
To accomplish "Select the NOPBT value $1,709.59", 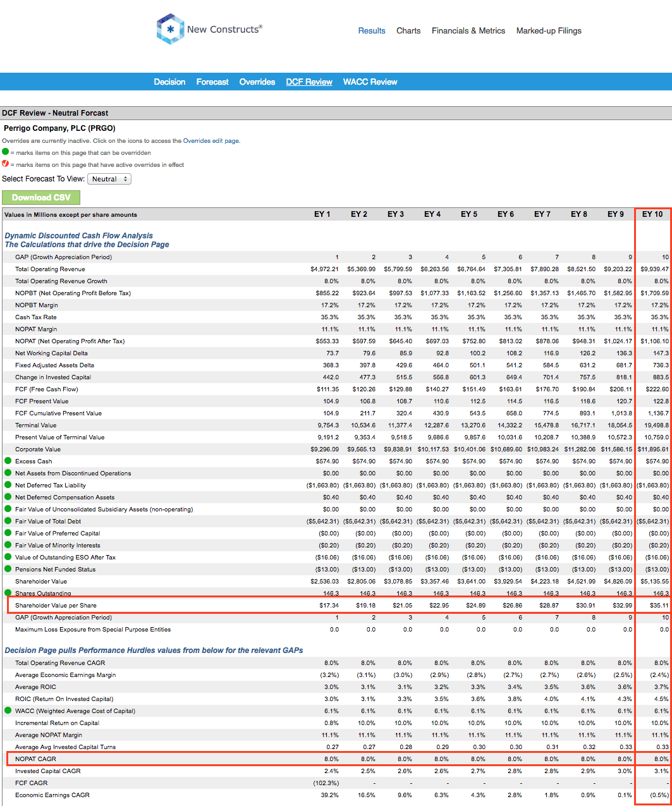I will [x=655, y=293].
